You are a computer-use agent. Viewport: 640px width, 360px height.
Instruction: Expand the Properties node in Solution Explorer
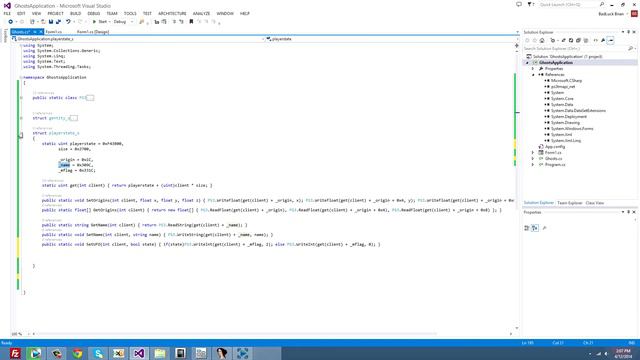[533, 69]
